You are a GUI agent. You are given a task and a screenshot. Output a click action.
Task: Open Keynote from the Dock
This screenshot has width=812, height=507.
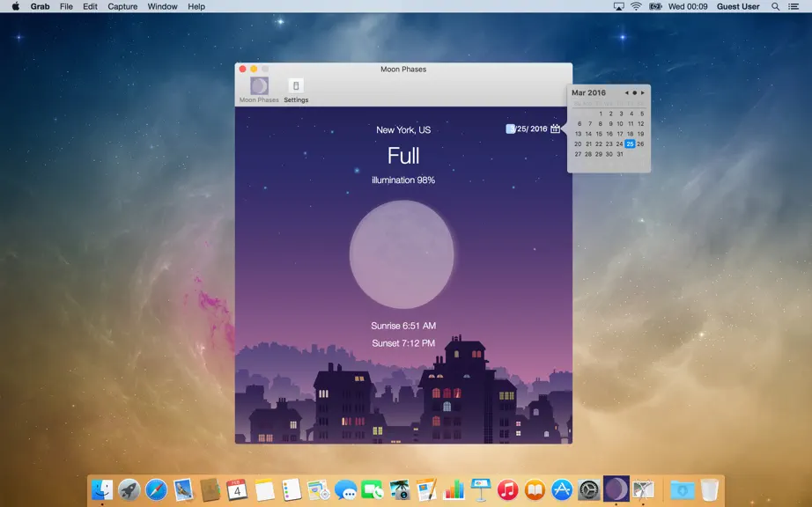click(481, 489)
